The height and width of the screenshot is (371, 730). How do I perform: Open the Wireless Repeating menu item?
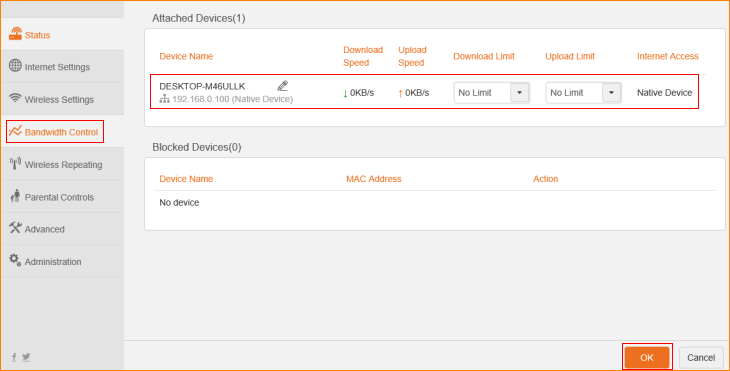[62, 164]
